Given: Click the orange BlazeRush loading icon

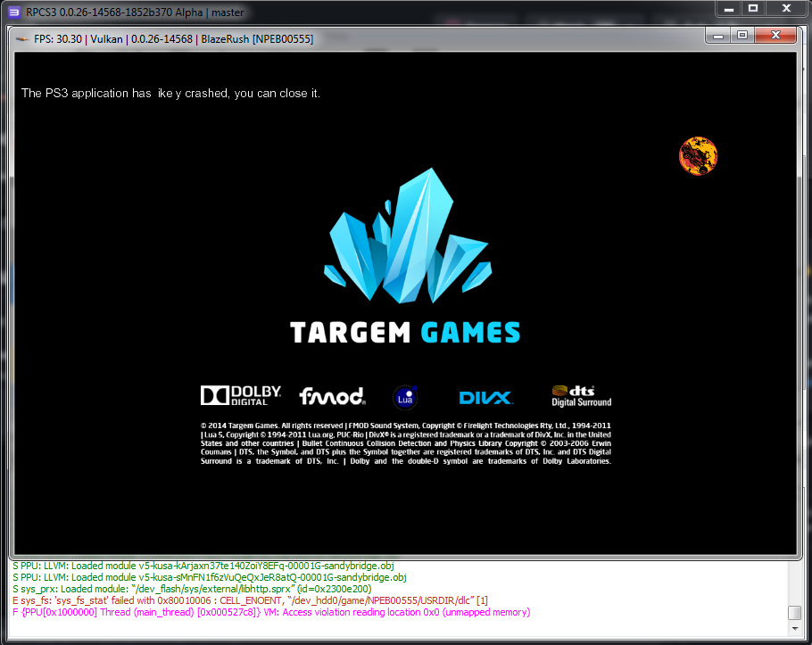Looking at the screenshot, I should point(698,156).
